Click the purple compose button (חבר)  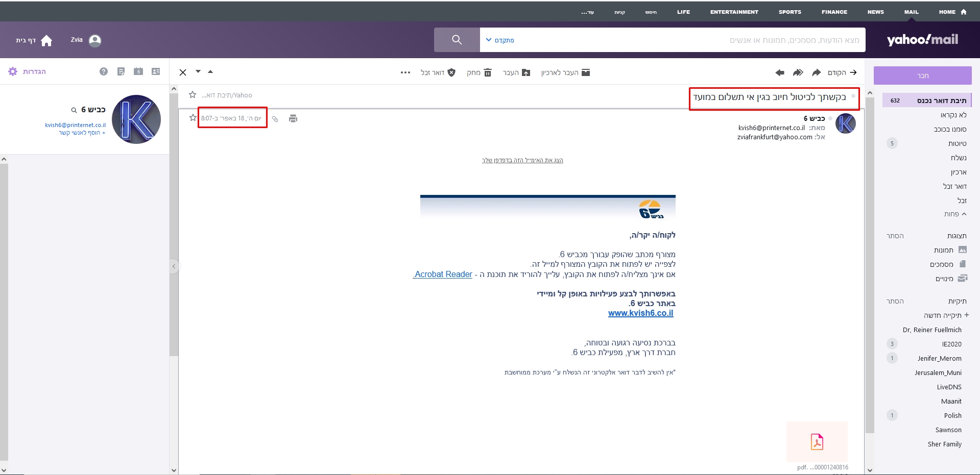point(922,76)
